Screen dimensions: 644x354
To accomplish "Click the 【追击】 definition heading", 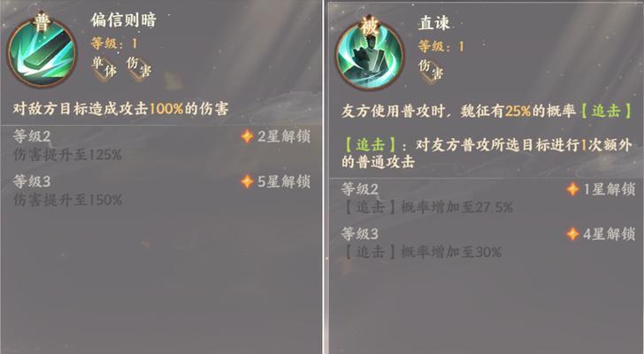I will pyautogui.click(x=370, y=145).
